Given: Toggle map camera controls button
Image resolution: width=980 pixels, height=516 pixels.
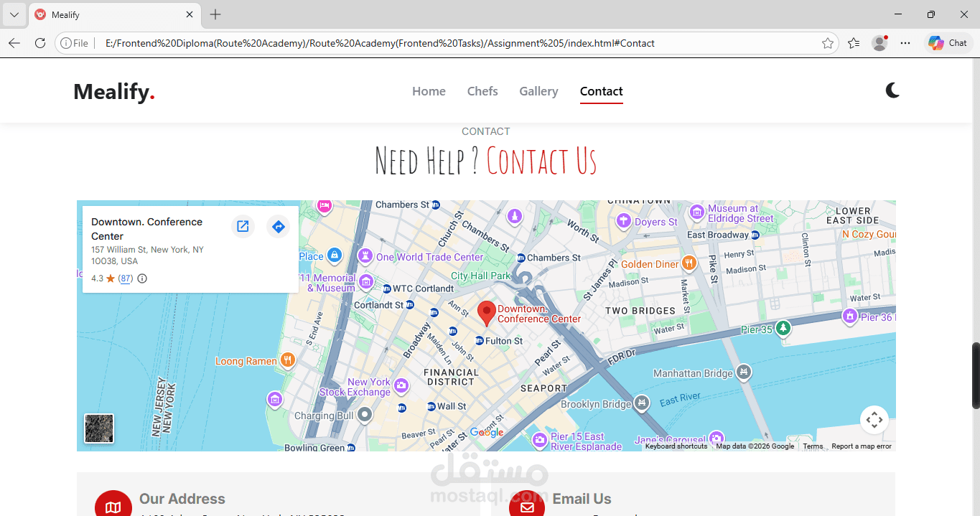Looking at the screenshot, I should coord(874,420).
